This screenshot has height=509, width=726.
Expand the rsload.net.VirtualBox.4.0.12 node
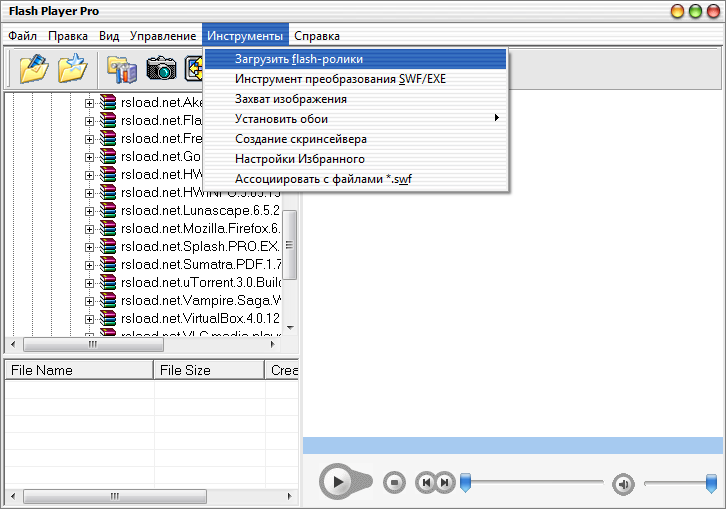click(89, 319)
